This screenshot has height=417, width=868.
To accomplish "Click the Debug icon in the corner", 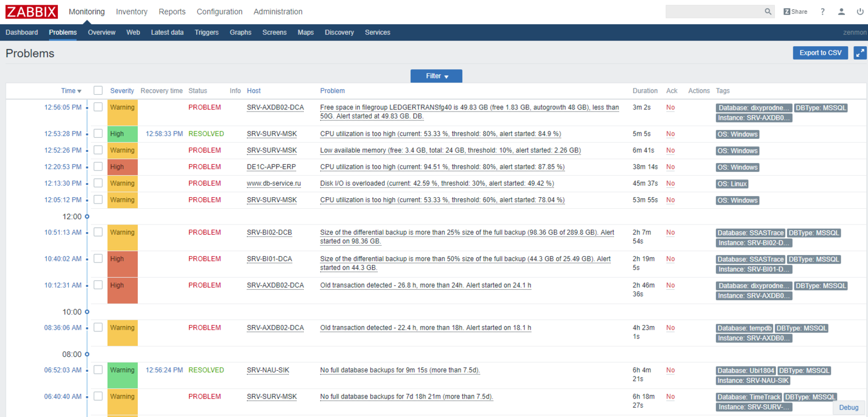I will [x=848, y=407].
